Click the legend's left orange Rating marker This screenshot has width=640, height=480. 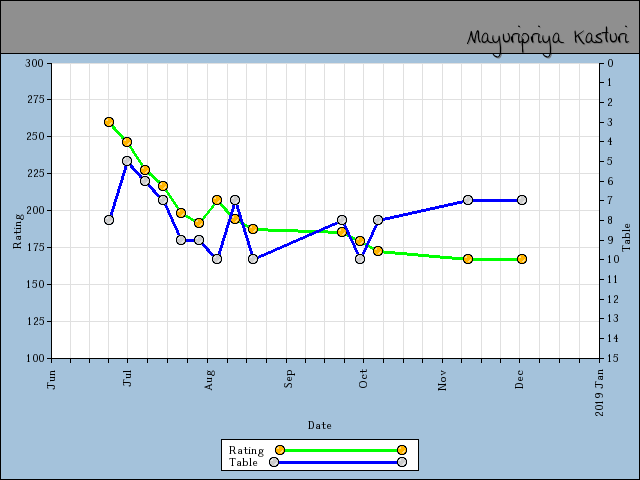pos(280,450)
